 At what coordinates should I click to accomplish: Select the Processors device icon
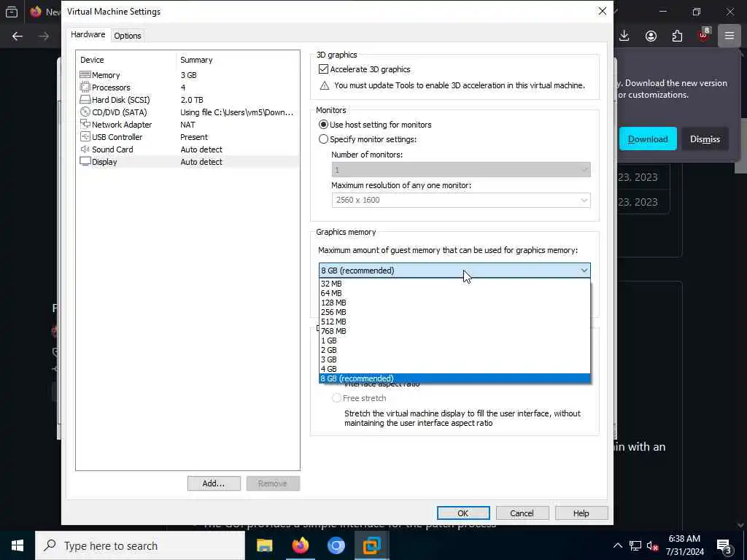tap(85, 87)
